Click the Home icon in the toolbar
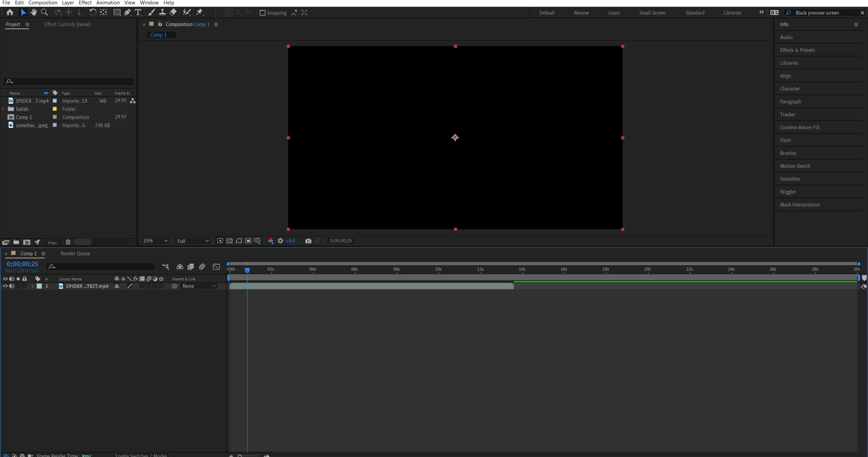The image size is (868, 457). pyautogui.click(x=10, y=13)
